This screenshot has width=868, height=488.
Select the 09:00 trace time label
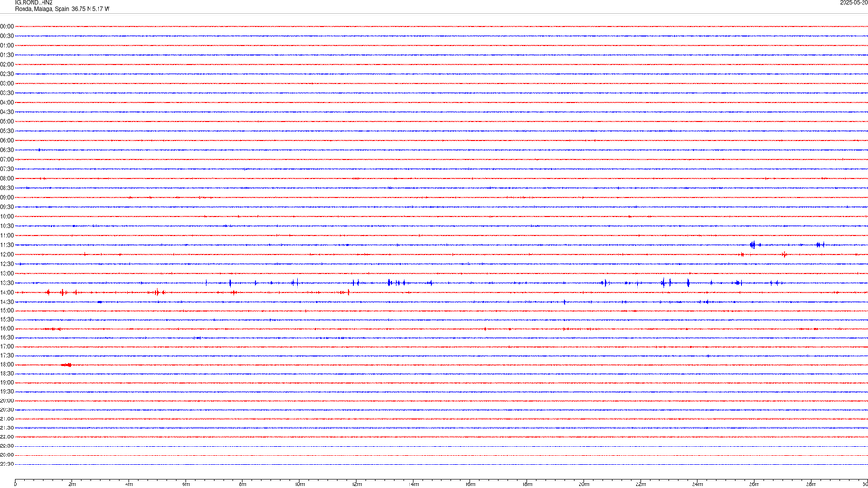click(6, 198)
